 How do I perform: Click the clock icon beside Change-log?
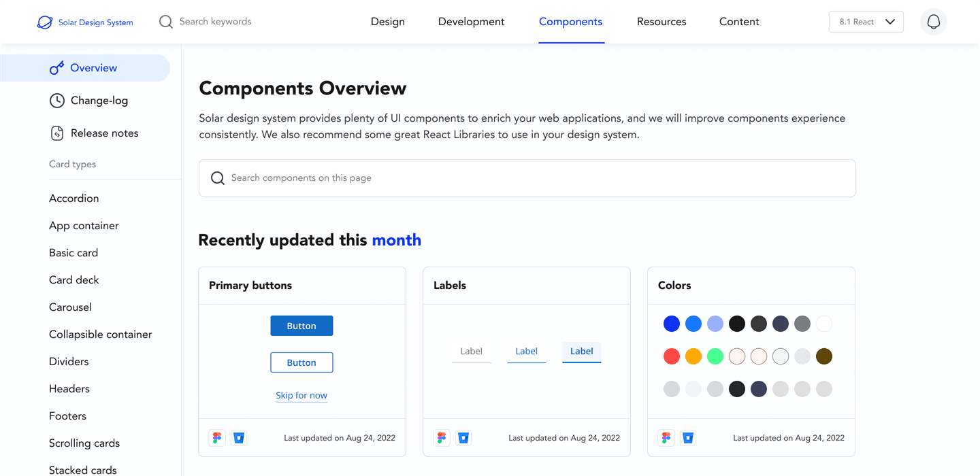click(57, 101)
